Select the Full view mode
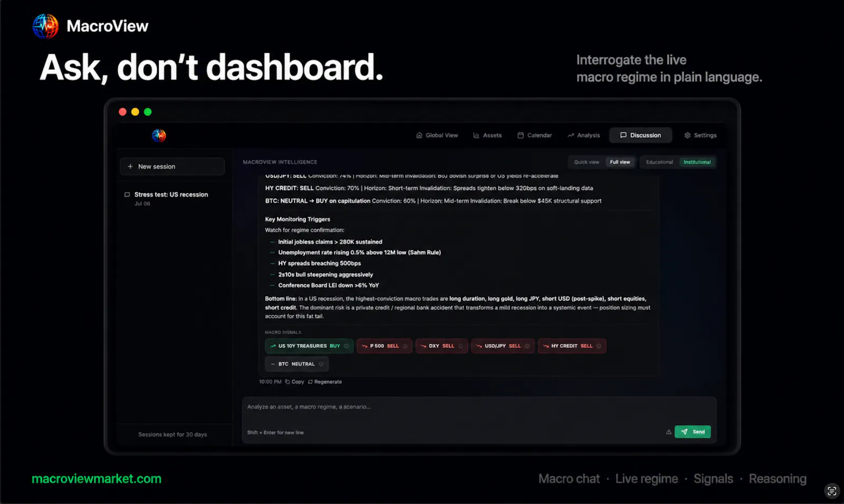The width and height of the screenshot is (844, 504). click(620, 162)
